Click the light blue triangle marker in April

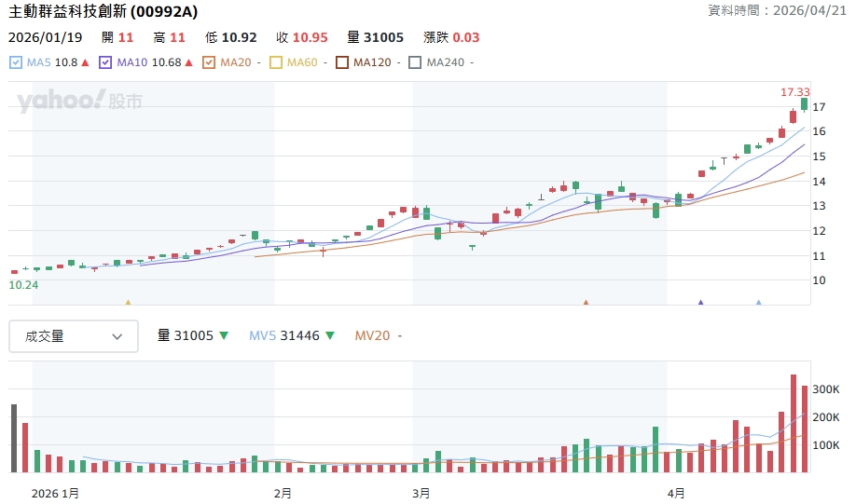coord(758,302)
